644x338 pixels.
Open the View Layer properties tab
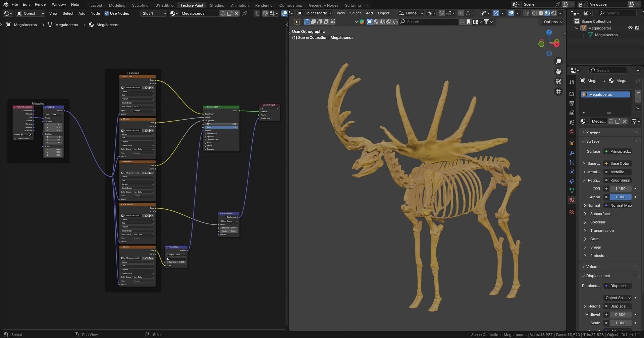(x=572, y=113)
